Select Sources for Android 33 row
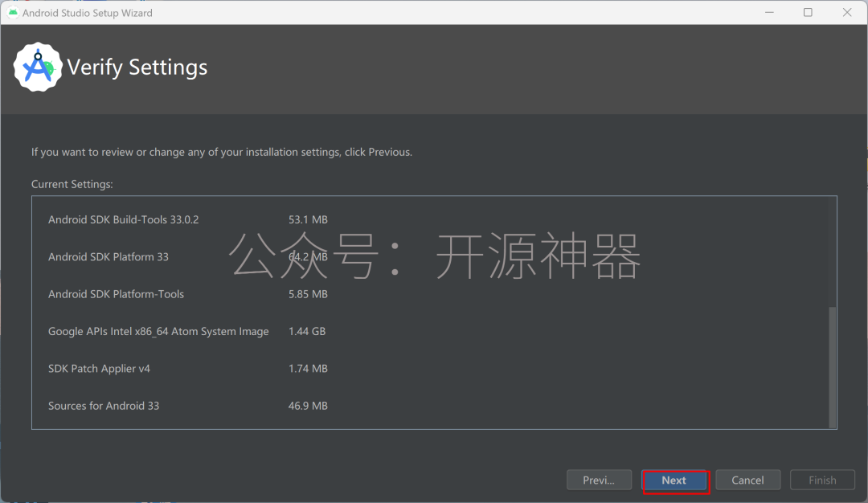Image resolution: width=868 pixels, height=503 pixels. pos(104,406)
